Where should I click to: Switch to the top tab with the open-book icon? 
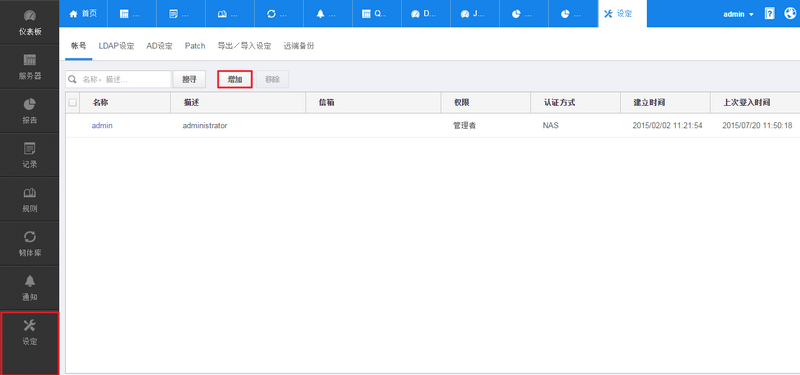coord(230,14)
